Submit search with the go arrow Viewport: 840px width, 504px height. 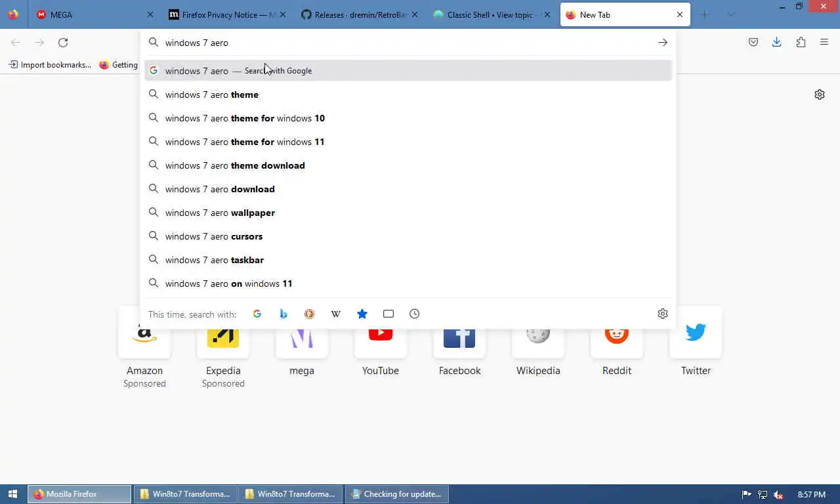point(663,43)
